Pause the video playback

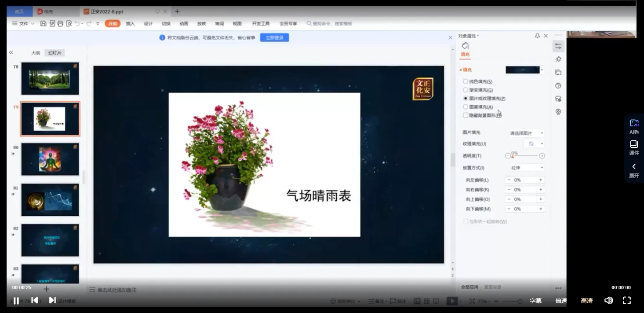pos(16,301)
